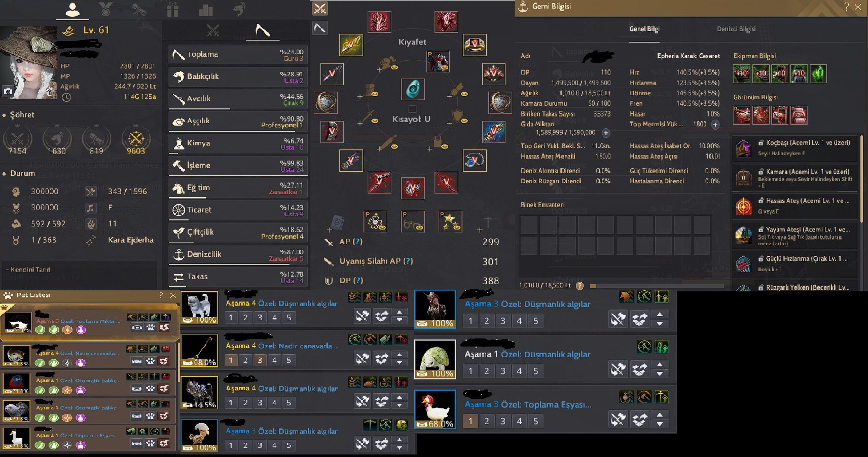Toggle skill 3 on Nadir canavarla pet
868x457 pixels.
[x=260, y=360]
